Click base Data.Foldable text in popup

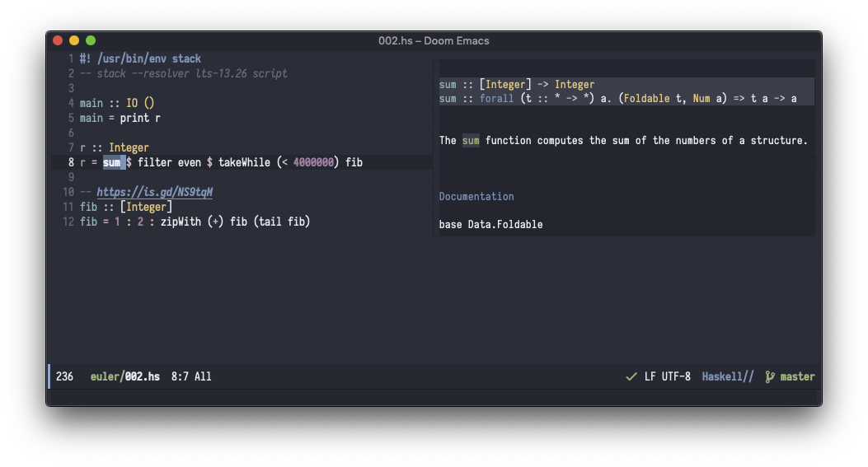pyautogui.click(x=490, y=225)
